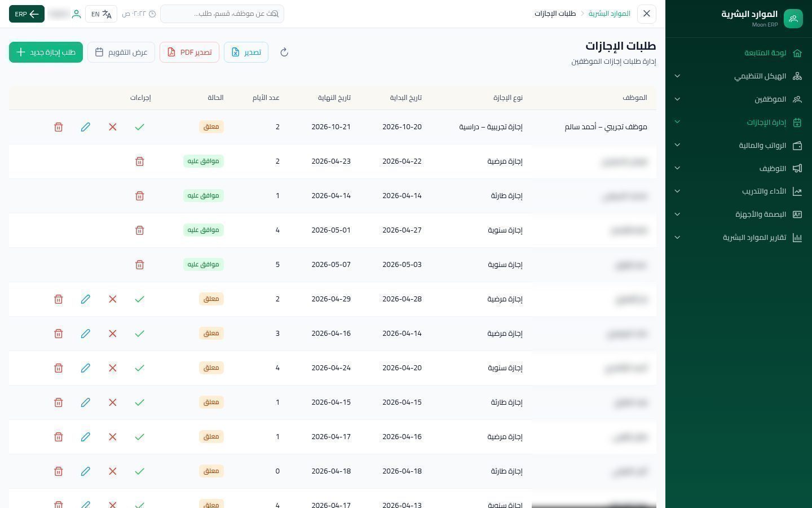Screen dimensions: 812x508
Task: Approve the emergency leave dated 2026-04-18
Action: point(140,471)
